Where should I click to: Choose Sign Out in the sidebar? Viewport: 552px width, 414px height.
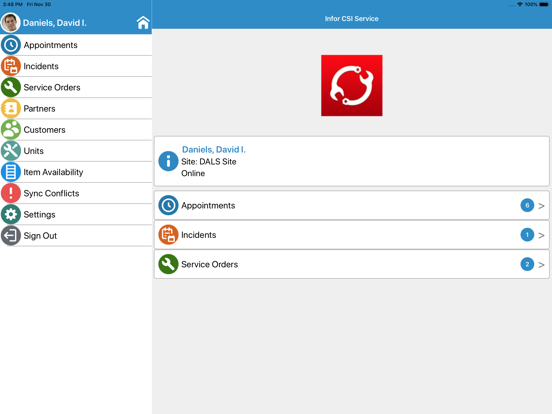tap(76, 235)
